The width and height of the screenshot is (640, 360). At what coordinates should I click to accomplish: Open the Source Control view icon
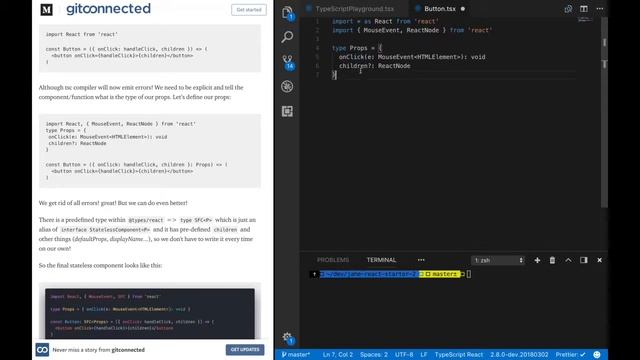287,62
